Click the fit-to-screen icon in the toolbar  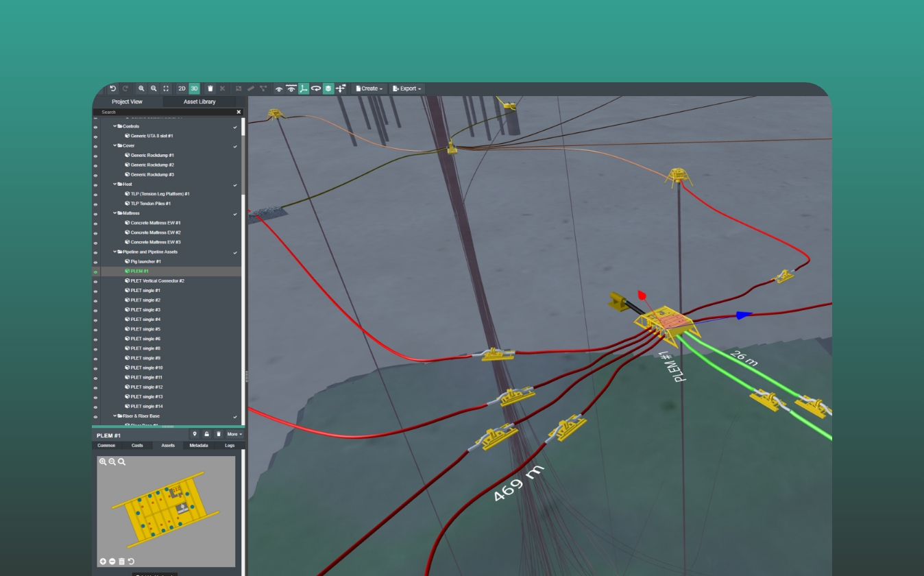166,88
